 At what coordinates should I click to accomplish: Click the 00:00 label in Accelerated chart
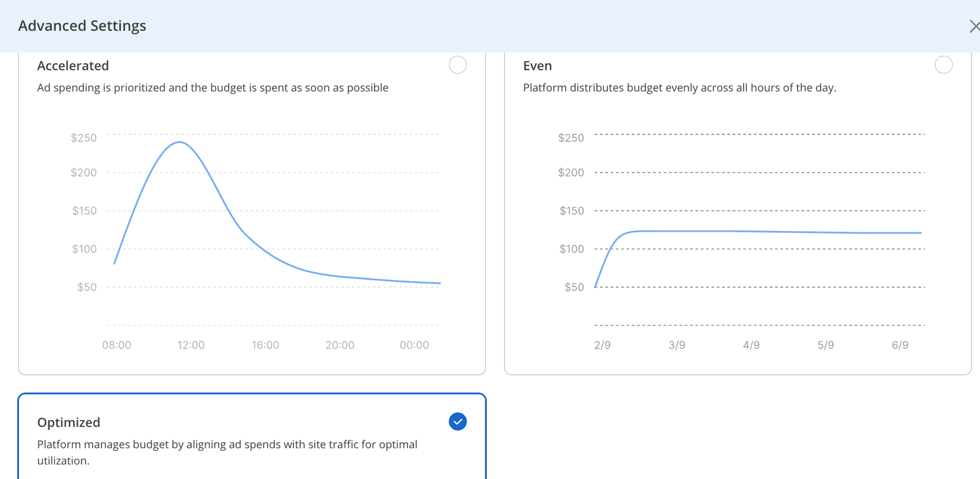[x=414, y=345]
